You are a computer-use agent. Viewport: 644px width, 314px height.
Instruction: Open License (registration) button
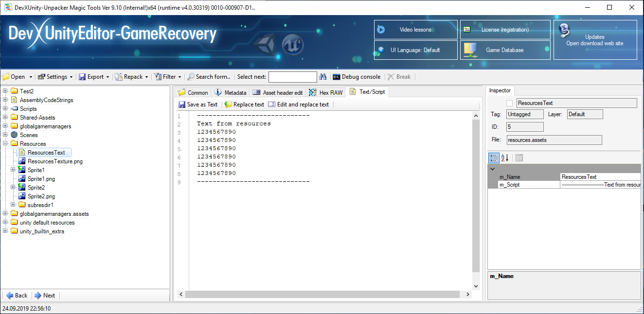[x=505, y=30]
